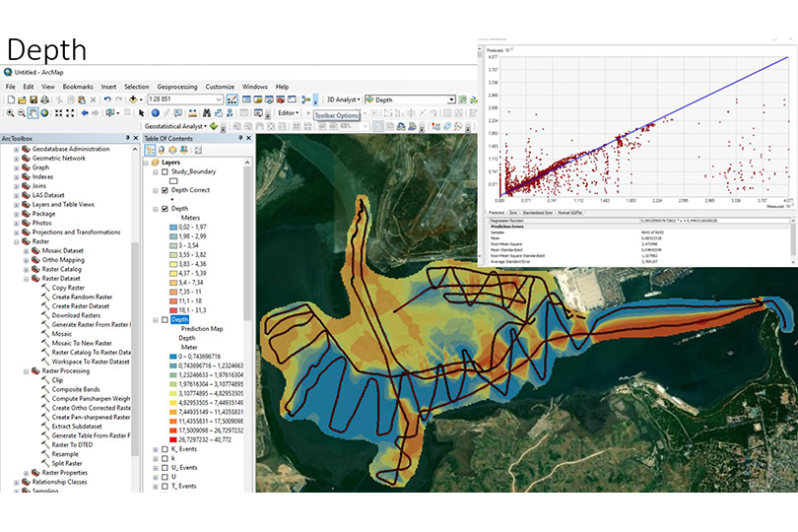Expand the Geometric Network toolbox
Screen dimensions: 798x532
pos(16,158)
